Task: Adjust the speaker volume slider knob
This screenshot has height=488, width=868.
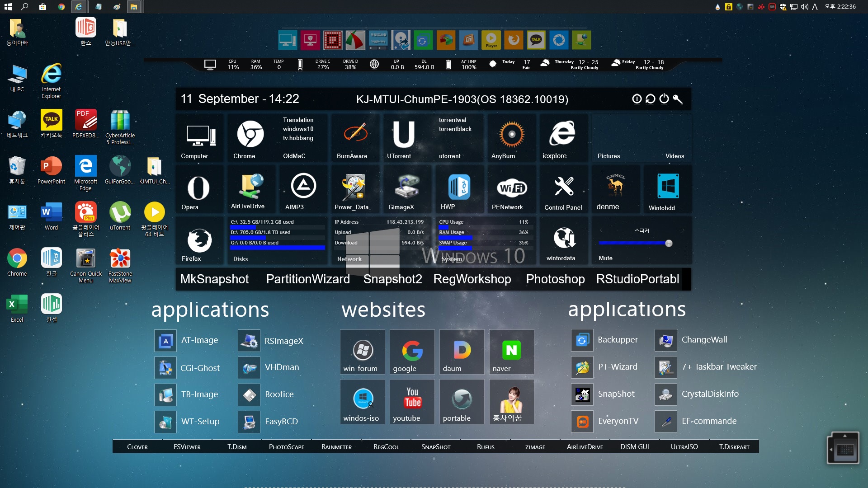Action: pos(669,243)
